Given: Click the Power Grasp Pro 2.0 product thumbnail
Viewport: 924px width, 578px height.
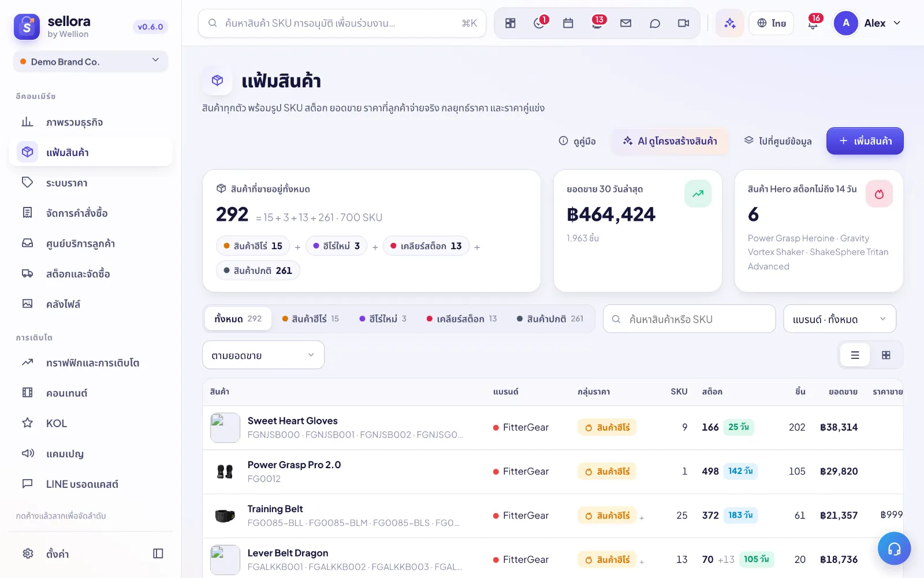Looking at the screenshot, I should (225, 472).
